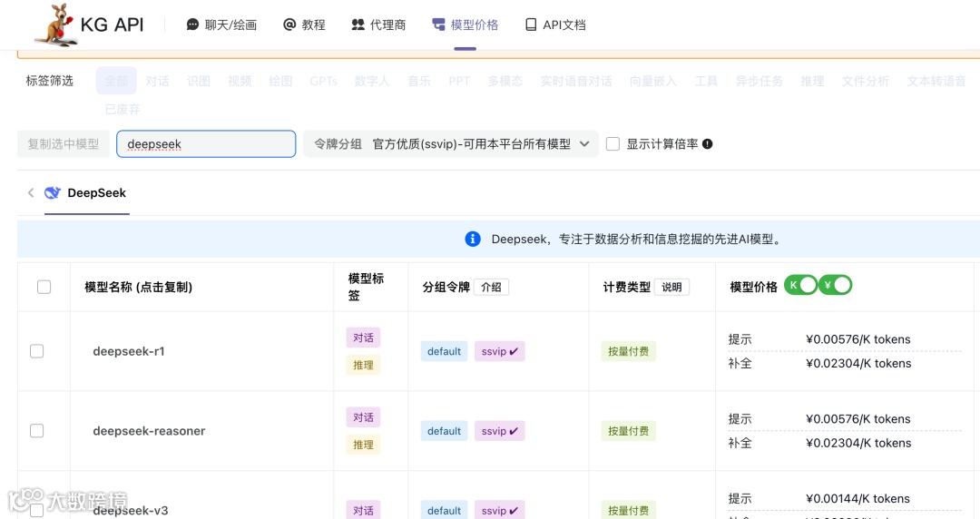
Task: Toggle the ¥ currency switch
Action: coord(836,285)
